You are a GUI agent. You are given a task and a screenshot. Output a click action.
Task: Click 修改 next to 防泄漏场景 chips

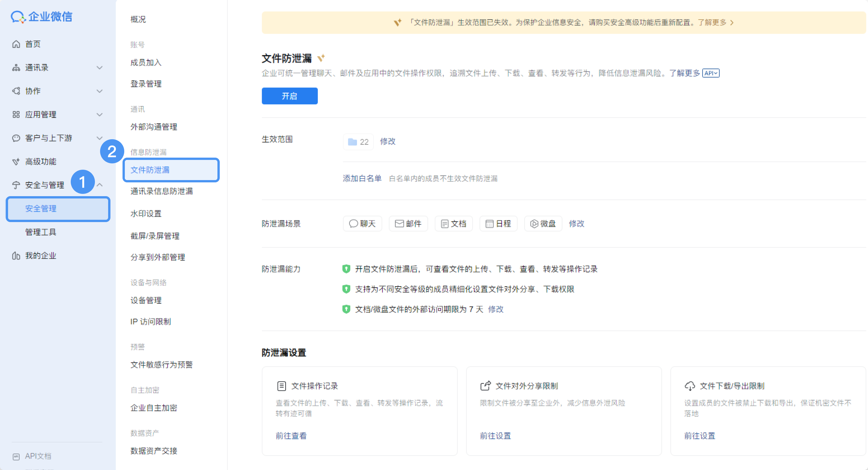(576, 224)
